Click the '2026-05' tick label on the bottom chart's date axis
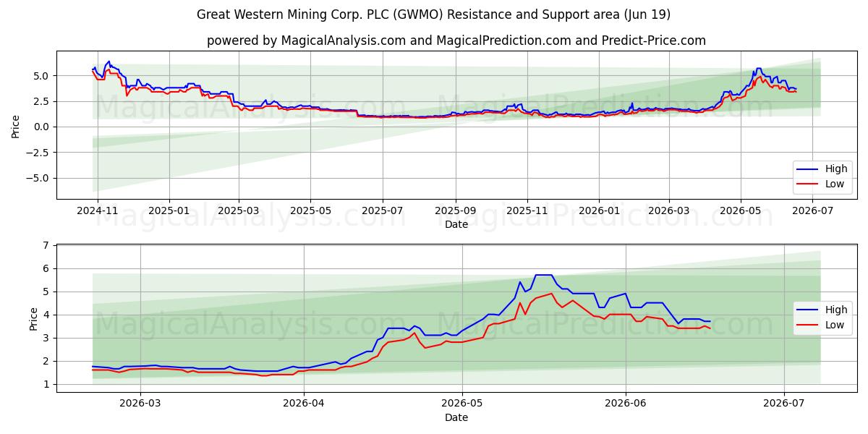 point(462,404)
